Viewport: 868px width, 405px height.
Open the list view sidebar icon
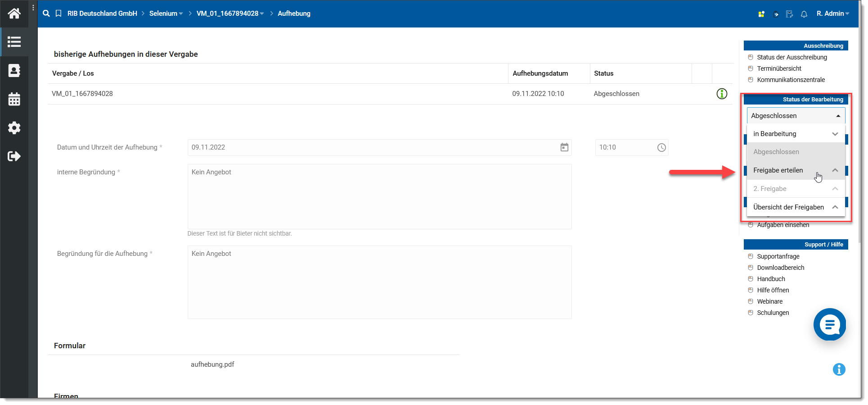(x=14, y=42)
